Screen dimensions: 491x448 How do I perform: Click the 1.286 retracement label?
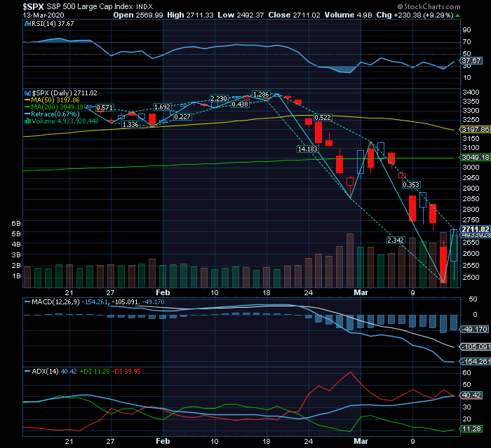261,94
